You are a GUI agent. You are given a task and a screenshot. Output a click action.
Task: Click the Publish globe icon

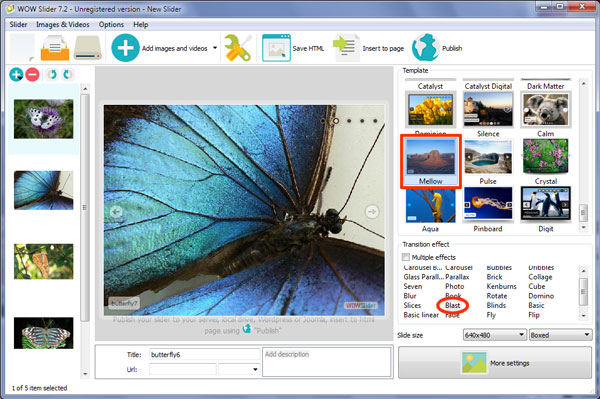pos(425,48)
